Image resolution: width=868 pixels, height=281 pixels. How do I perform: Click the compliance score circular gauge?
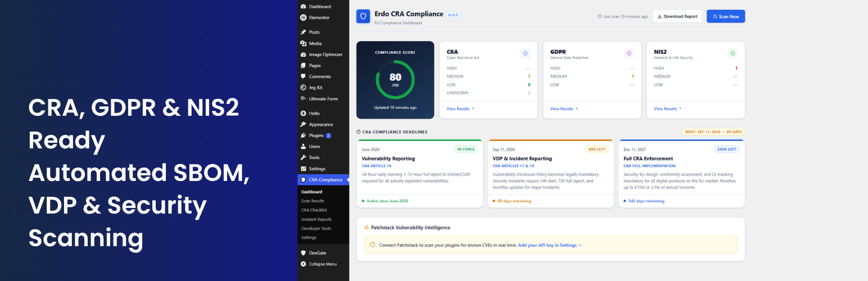point(395,79)
